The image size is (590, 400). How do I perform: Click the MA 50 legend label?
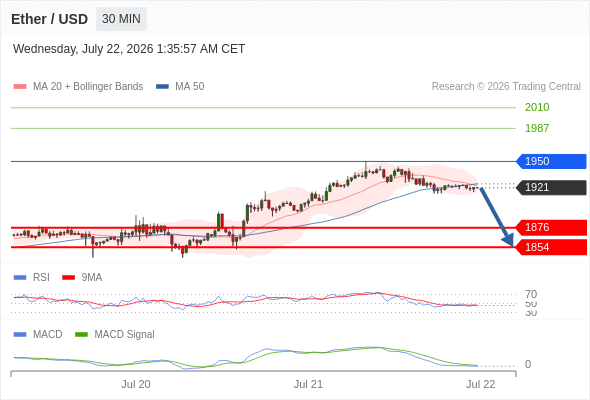[190, 87]
